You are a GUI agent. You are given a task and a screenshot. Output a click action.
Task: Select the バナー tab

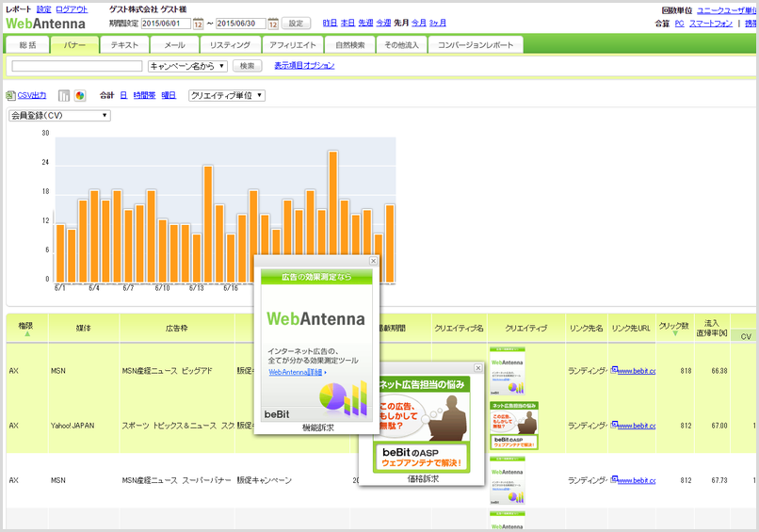pos(74,45)
